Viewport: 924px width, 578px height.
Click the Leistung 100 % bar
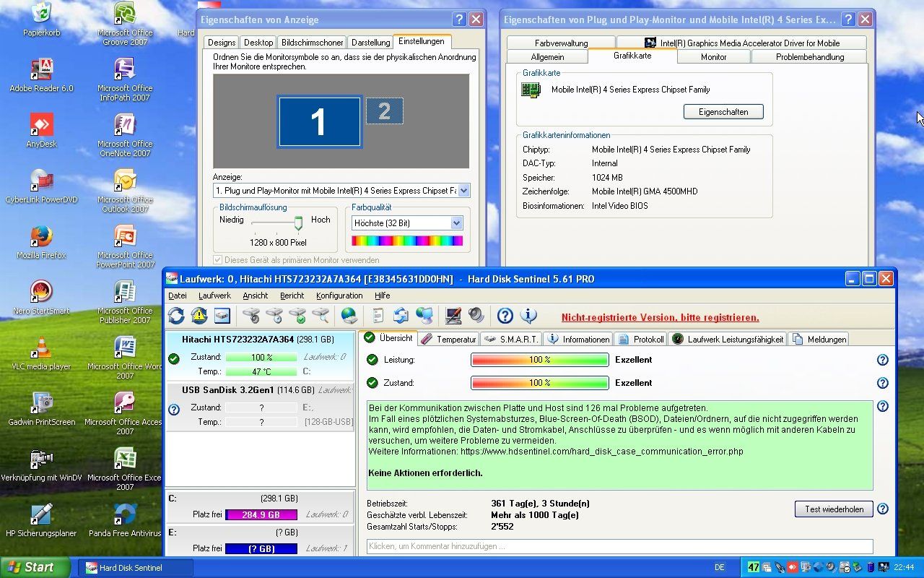(540, 360)
